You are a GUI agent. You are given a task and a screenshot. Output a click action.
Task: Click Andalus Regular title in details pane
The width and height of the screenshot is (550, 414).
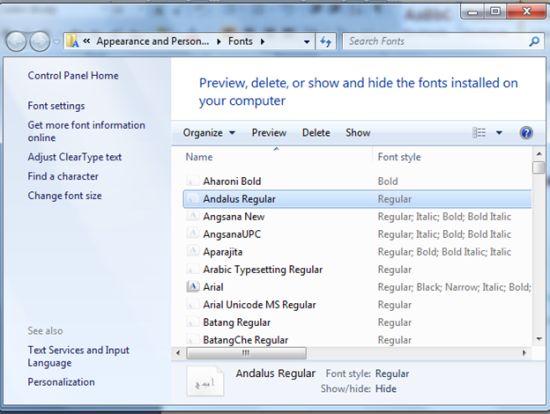coord(276,373)
